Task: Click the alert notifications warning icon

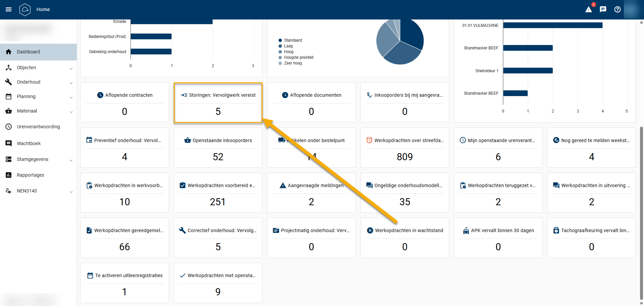Action: pos(589,9)
